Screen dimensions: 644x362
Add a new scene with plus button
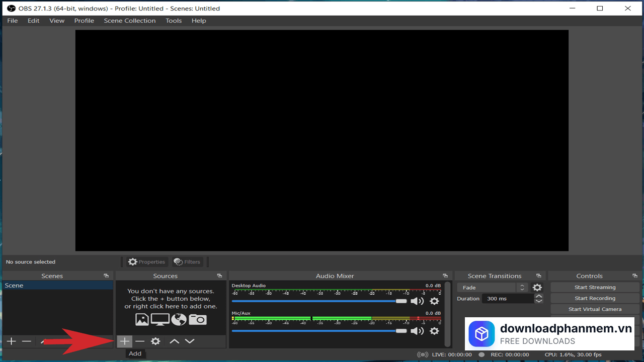(x=11, y=341)
